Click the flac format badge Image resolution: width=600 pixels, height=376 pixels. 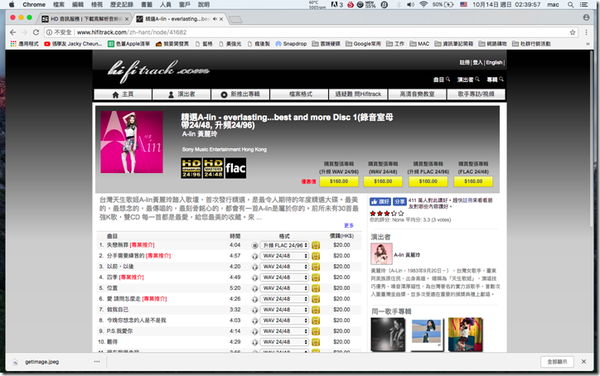point(235,168)
